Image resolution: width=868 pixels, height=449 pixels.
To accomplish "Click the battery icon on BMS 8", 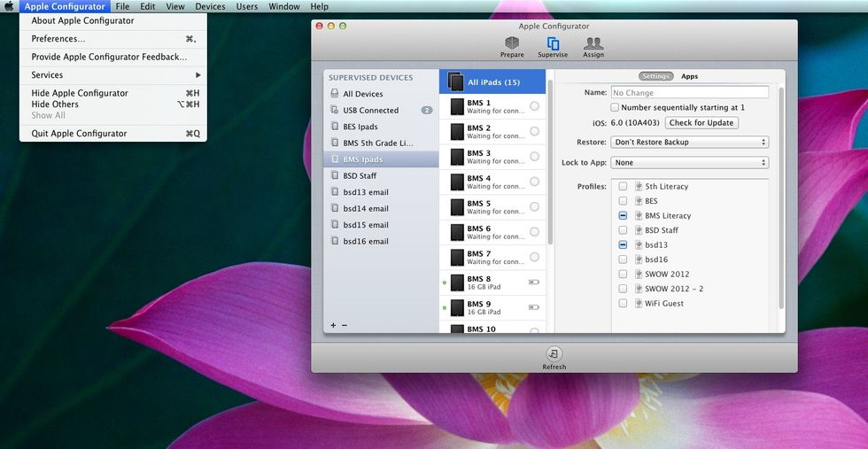I will point(533,282).
